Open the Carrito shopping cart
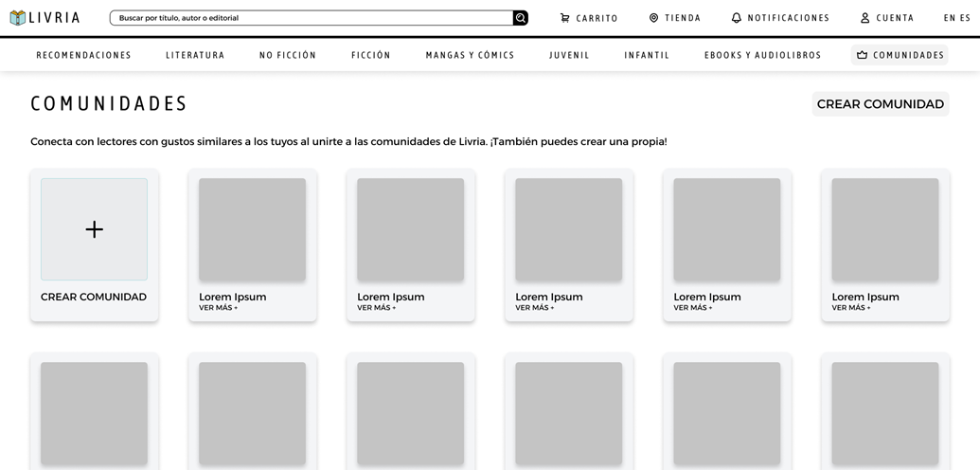Screen dimensions: 980x470 [589, 18]
